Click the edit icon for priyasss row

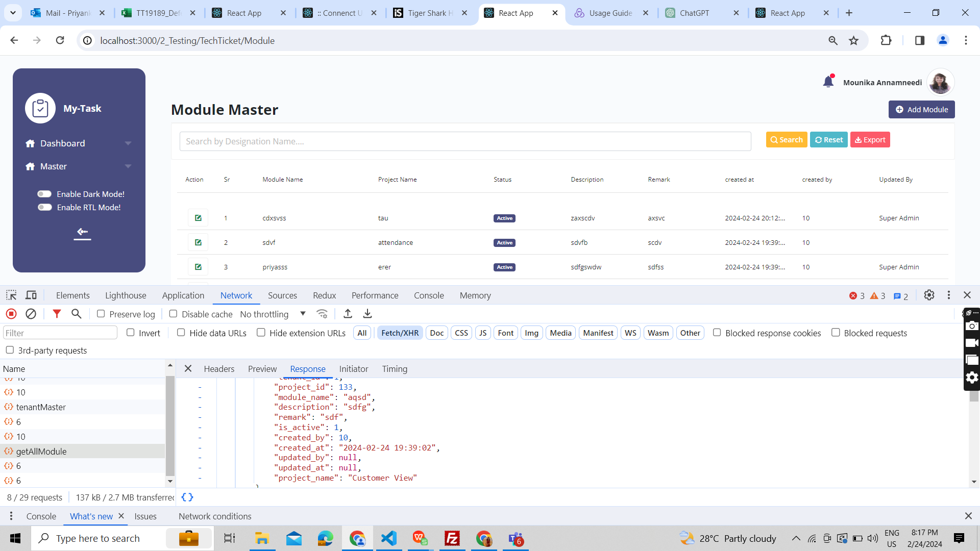198,267
